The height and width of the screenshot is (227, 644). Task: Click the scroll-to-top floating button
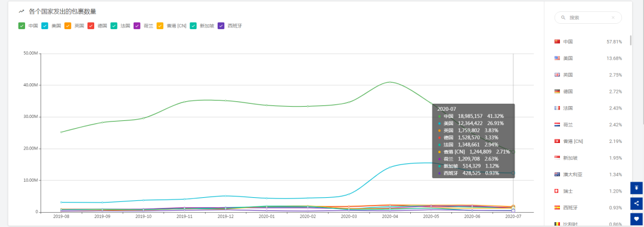pyautogui.click(x=636, y=188)
